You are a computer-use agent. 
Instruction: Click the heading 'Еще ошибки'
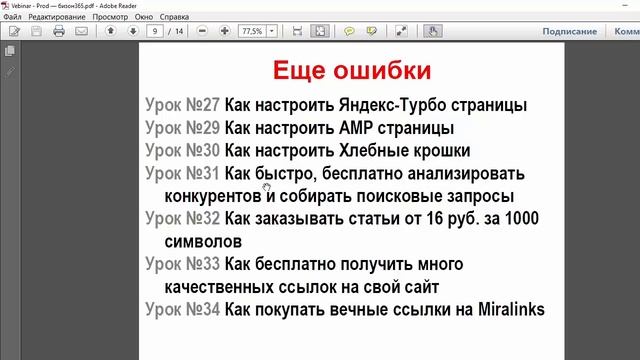pos(352,70)
